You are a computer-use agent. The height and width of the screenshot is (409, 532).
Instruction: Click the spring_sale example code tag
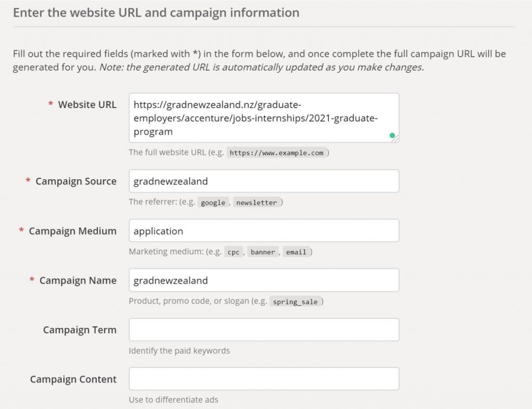click(295, 302)
